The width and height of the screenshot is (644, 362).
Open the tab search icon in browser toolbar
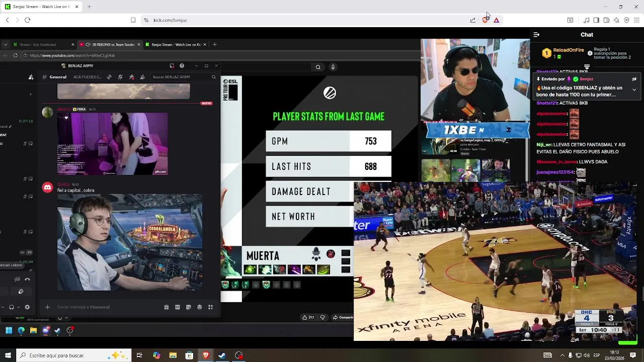570,20
